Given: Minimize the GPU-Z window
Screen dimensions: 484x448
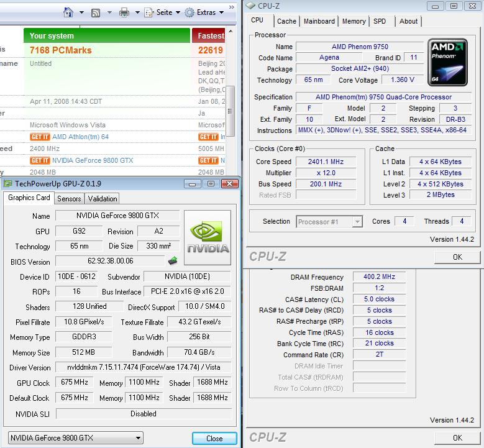Looking at the screenshot, I should point(193,184).
